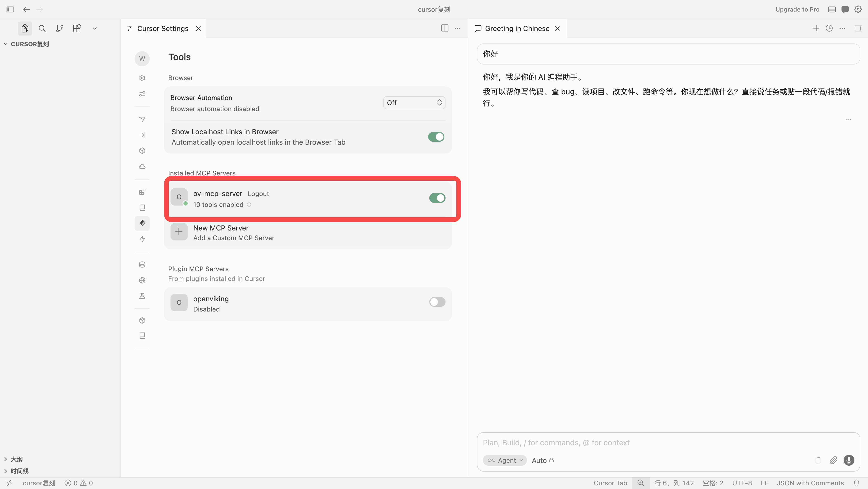This screenshot has width=868, height=489.
Task: Disable Show Localhost Links in Browser toggle
Action: click(436, 137)
